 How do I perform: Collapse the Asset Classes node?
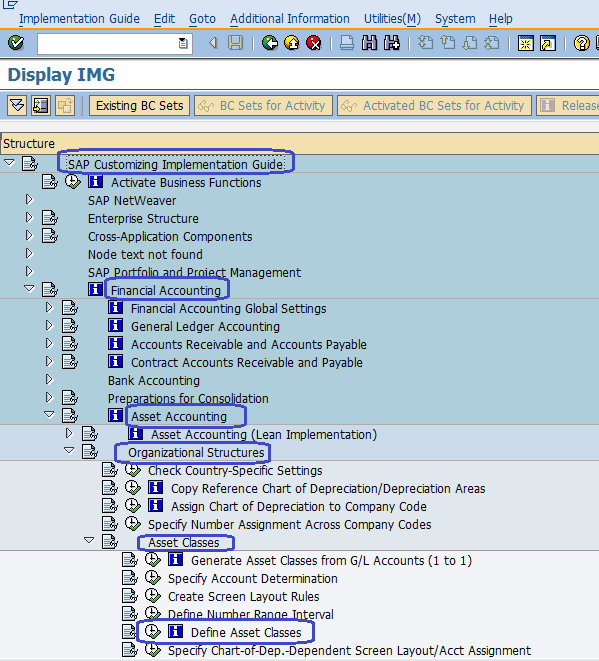pyautogui.click(x=89, y=540)
